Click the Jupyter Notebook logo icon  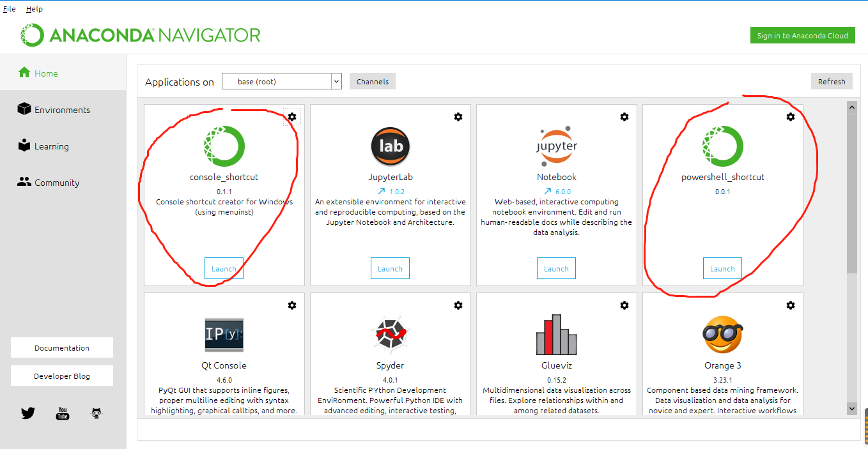pos(556,146)
